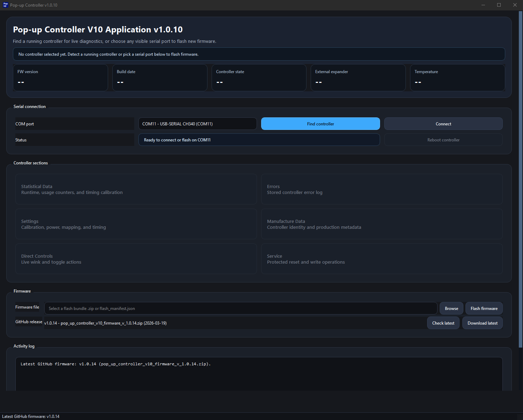This screenshot has width=523, height=420.
Task: Click the Temperature status card
Action: (x=457, y=77)
